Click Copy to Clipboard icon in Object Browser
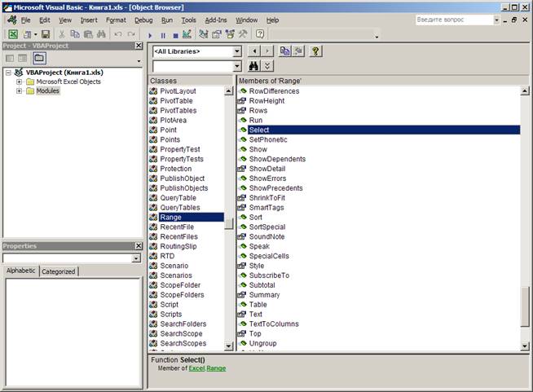 [285, 51]
